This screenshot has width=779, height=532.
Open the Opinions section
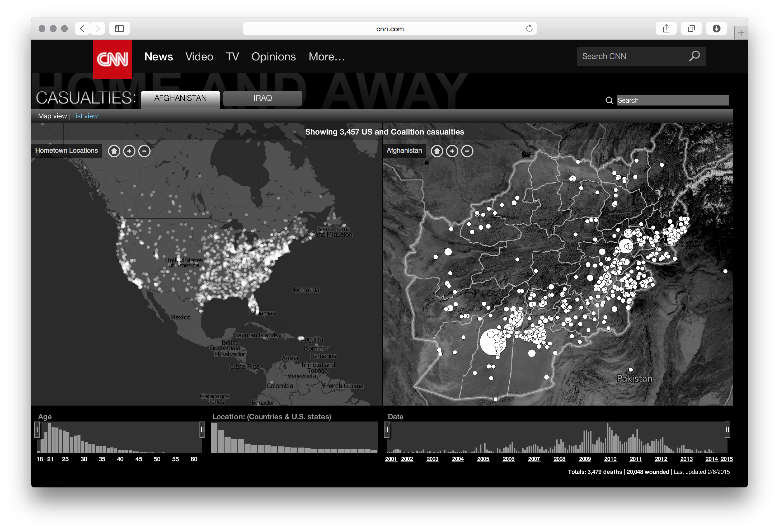(x=274, y=57)
